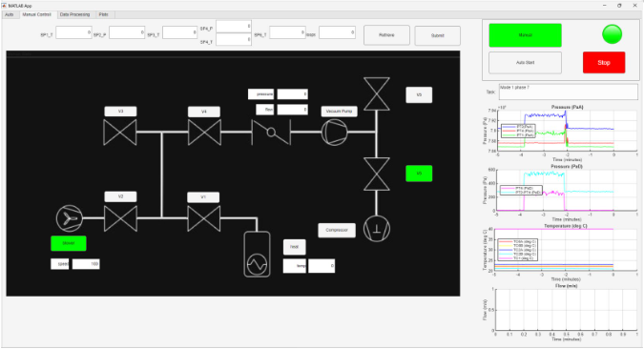This screenshot has height=349, width=644.
Task: Click the legend in the Temperature plot
Action: (517, 250)
